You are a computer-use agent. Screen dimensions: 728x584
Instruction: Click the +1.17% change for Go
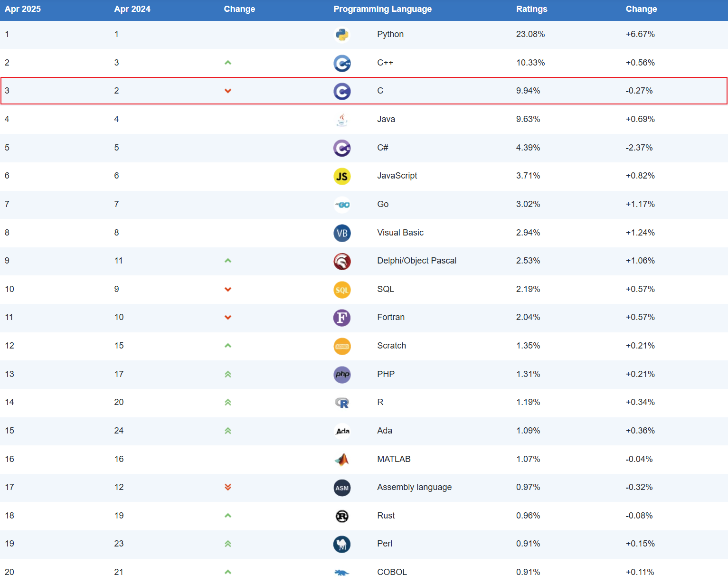coord(640,204)
